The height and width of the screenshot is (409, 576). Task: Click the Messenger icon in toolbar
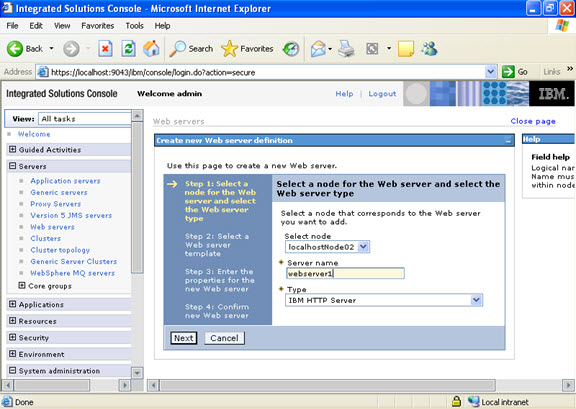429,49
